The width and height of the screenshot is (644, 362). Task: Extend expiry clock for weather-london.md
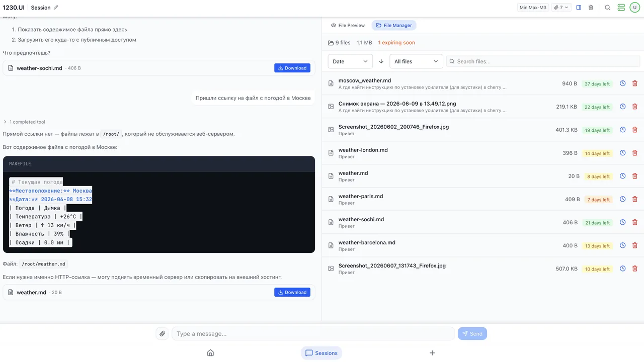tap(622, 153)
